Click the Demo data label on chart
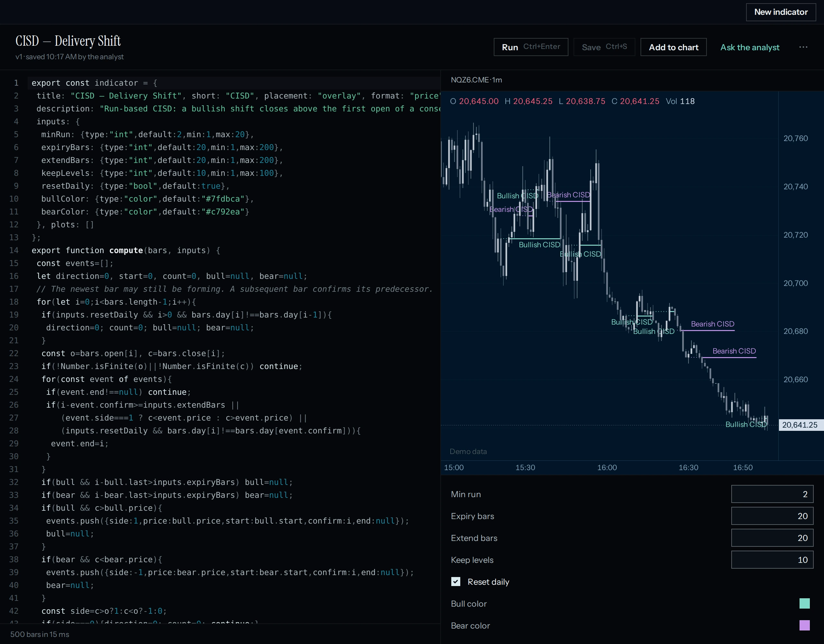This screenshot has height=644, width=824. click(468, 451)
